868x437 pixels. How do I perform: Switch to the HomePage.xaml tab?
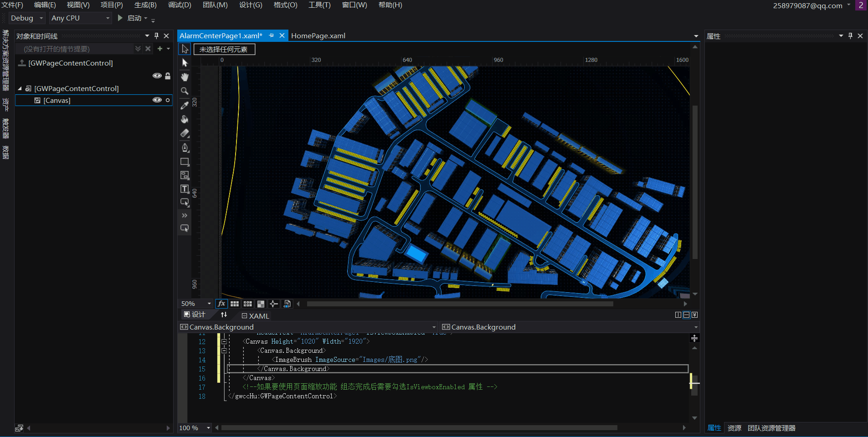318,36
